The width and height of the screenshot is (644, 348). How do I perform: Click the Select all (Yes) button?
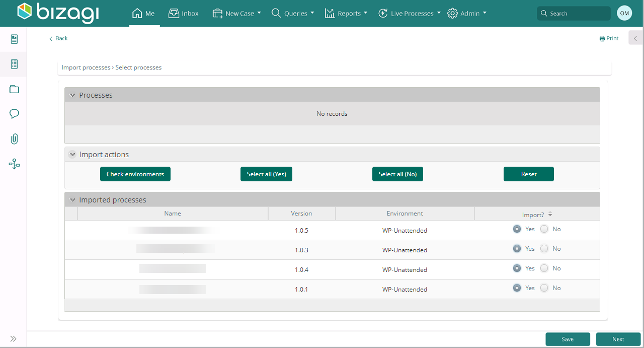coord(267,174)
